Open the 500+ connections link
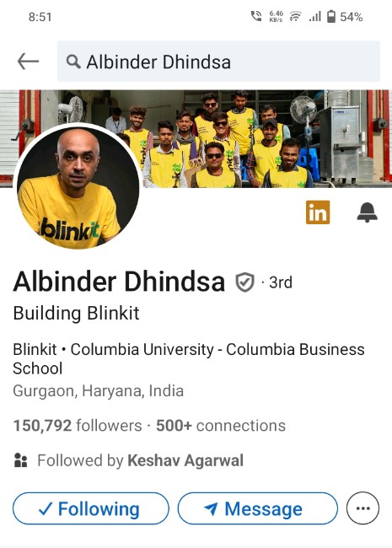Screen dimensions: 392x548 pyautogui.click(x=221, y=426)
